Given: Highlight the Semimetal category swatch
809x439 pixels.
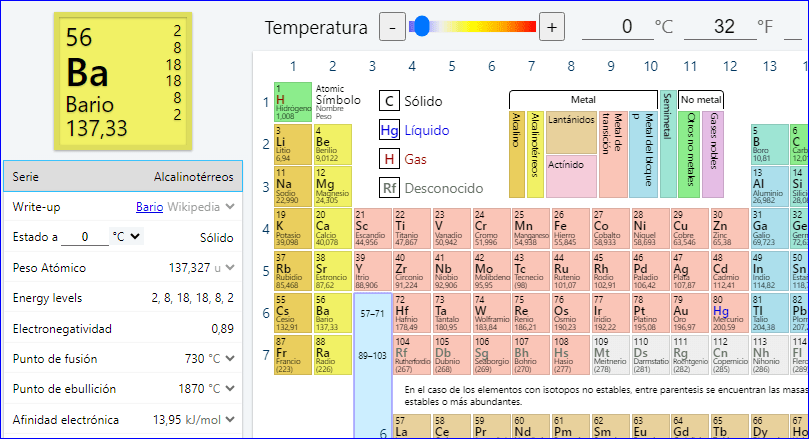Looking at the screenshot, I should click(668, 144).
